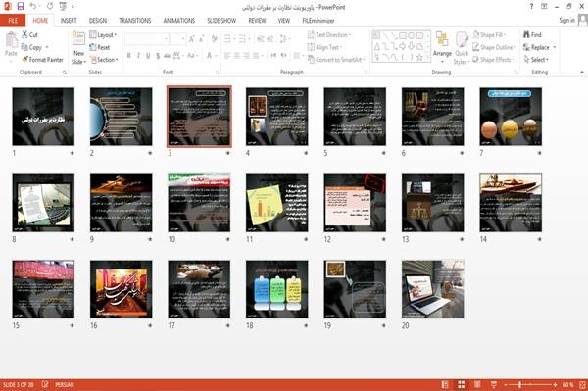Select Slide Sorter view icon in status bar
This screenshot has height=391, width=588.
point(462,384)
